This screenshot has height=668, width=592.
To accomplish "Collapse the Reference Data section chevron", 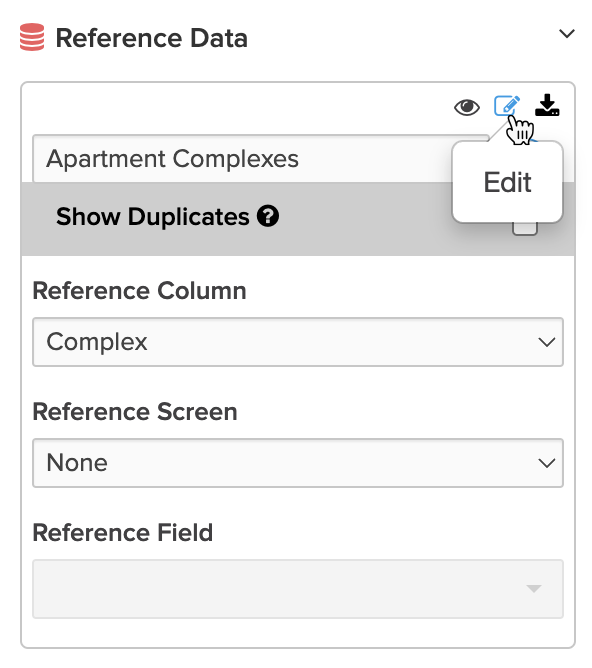I will 567,33.
